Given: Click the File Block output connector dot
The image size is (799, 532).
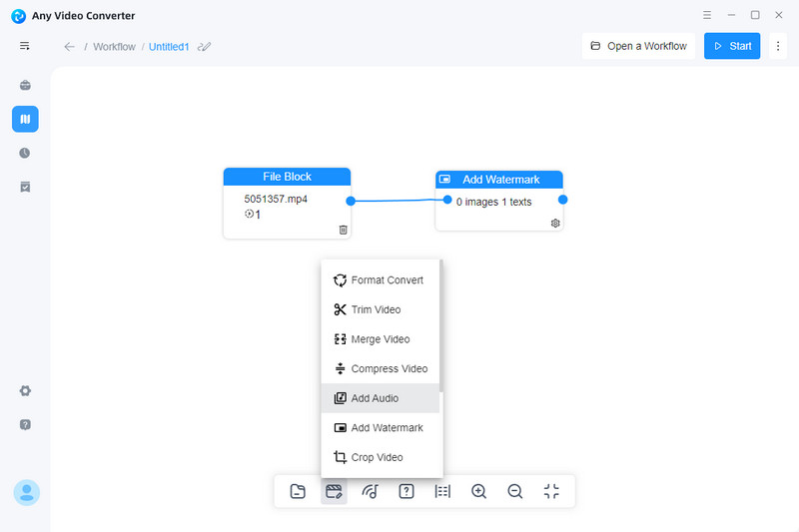Looking at the screenshot, I should (x=351, y=201).
